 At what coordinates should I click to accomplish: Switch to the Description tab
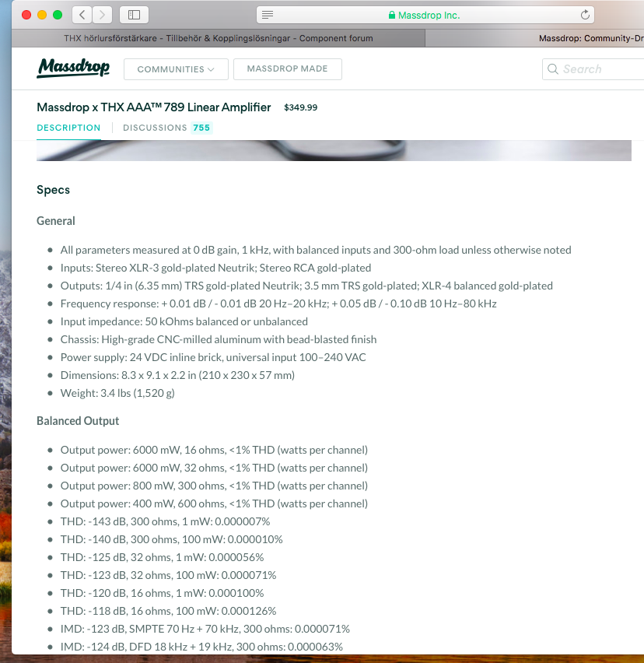68,128
